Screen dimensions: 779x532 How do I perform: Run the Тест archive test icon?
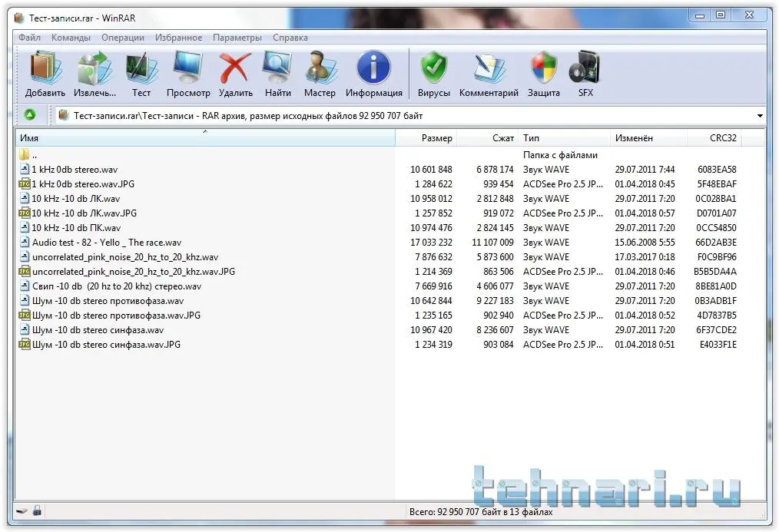(x=141, y=68)
